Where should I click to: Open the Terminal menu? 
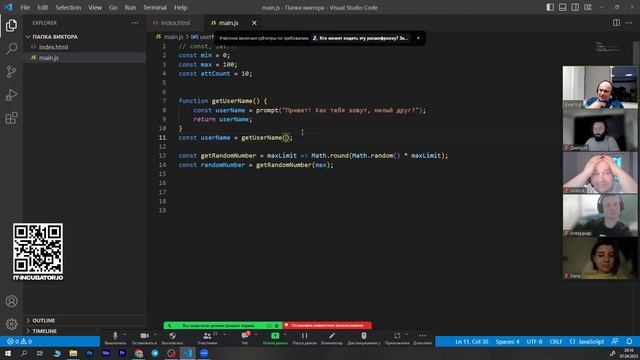click(155, 7)
